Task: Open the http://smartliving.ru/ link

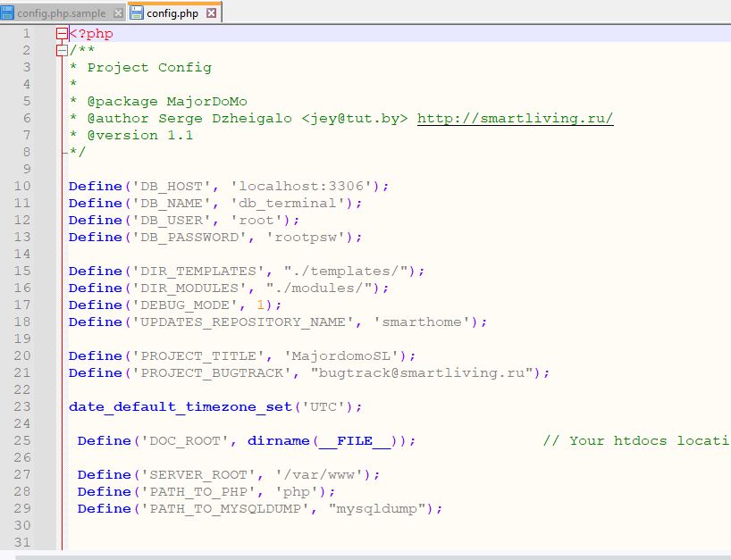Action: click(x=515, y=119)
